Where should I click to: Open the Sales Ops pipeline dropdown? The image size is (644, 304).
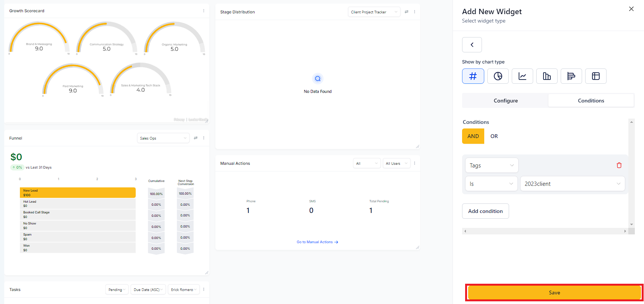pyautogui.click(x=163, y=138)
